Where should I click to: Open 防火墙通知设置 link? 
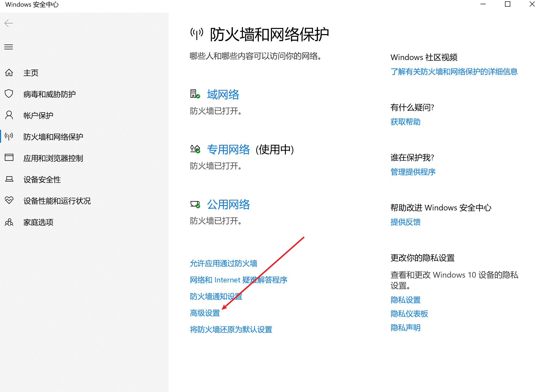click(x=216, y=297)
